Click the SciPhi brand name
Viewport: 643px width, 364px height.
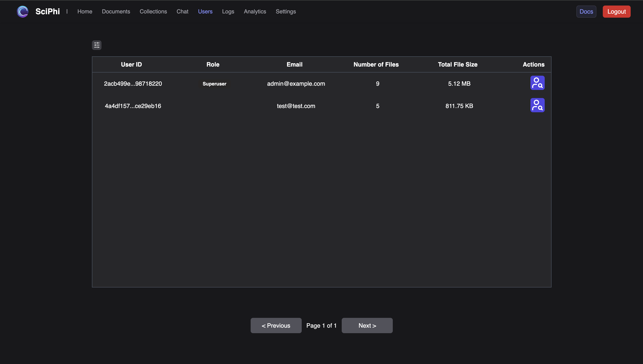coord(47,11)
